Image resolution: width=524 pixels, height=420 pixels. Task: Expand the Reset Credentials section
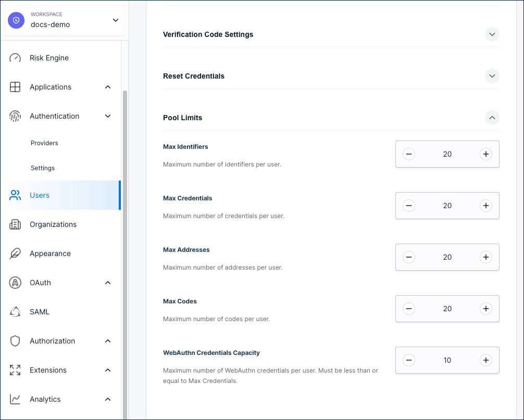point(492,76)
